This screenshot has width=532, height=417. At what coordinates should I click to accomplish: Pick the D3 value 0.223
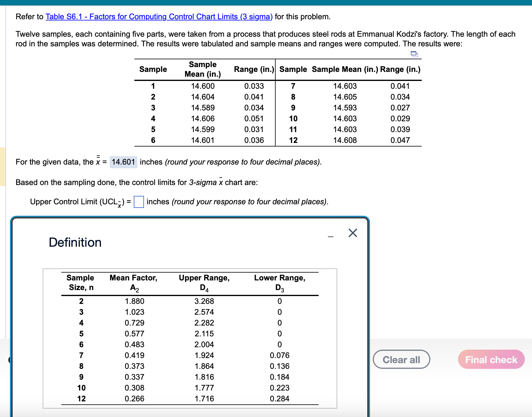tap(280, 388)
